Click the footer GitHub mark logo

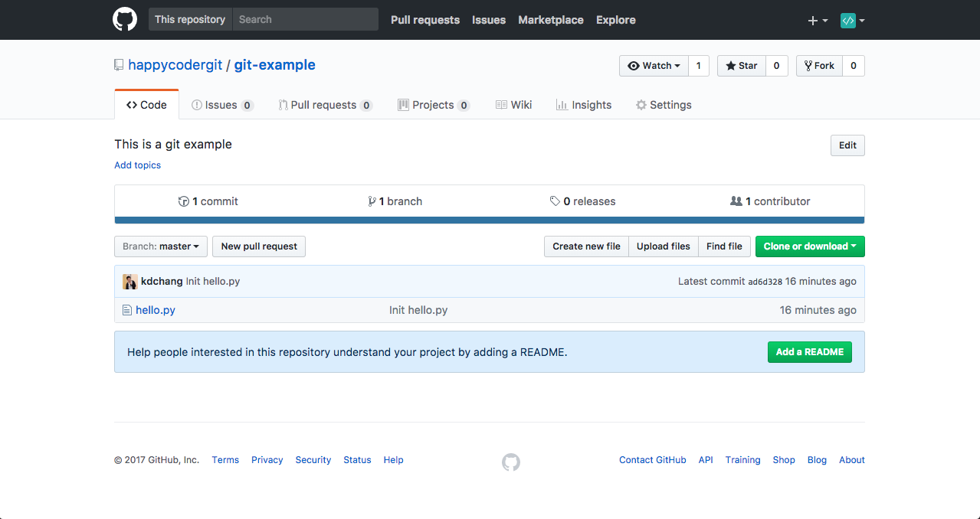click(511, 462)
